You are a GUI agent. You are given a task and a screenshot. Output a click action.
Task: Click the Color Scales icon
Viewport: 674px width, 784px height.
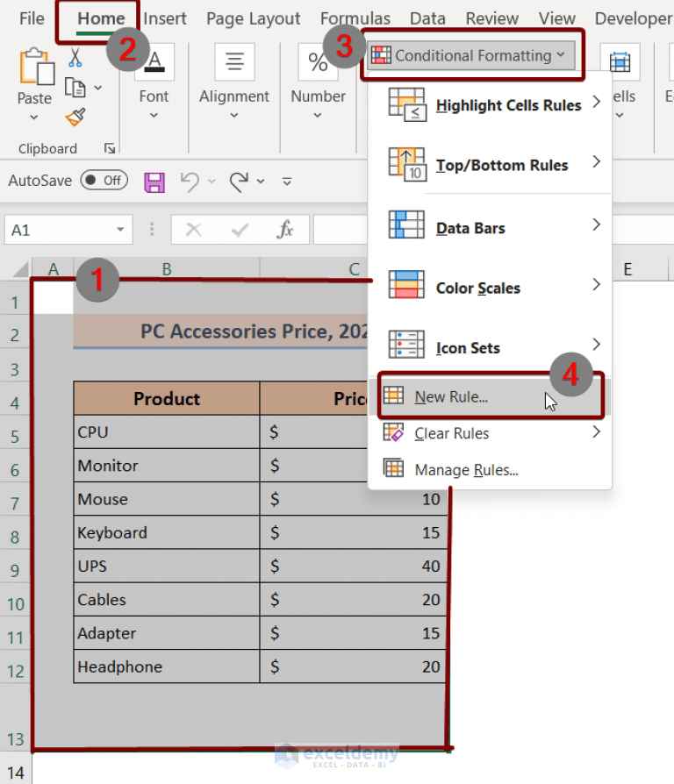pyautogui.click(x=406, y=284)
